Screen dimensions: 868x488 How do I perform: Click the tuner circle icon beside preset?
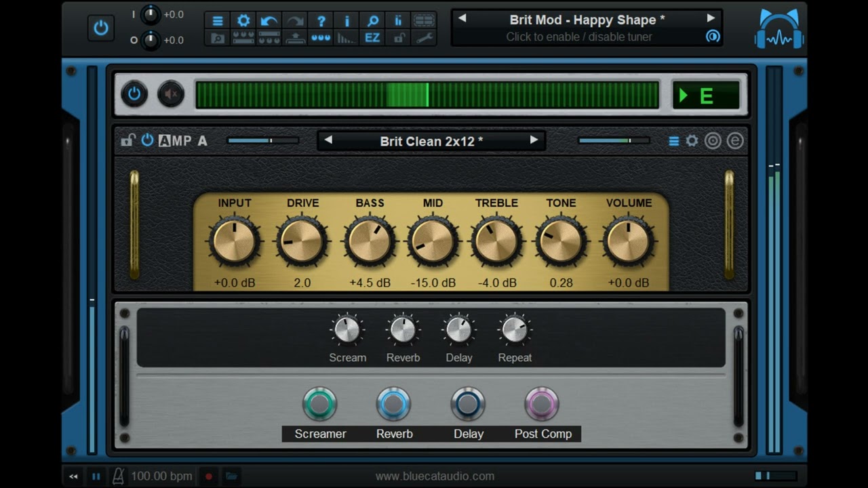coord(713,37)
